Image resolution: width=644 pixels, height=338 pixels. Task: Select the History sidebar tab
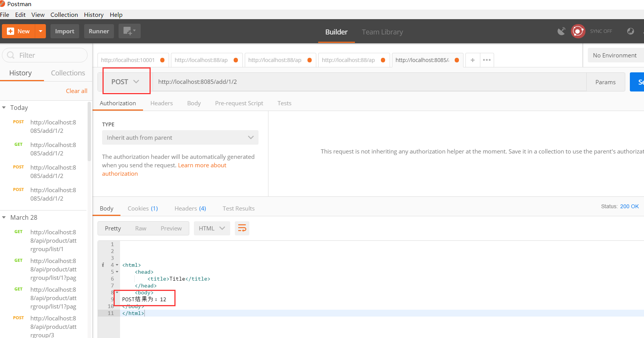[x=21, y=73]
